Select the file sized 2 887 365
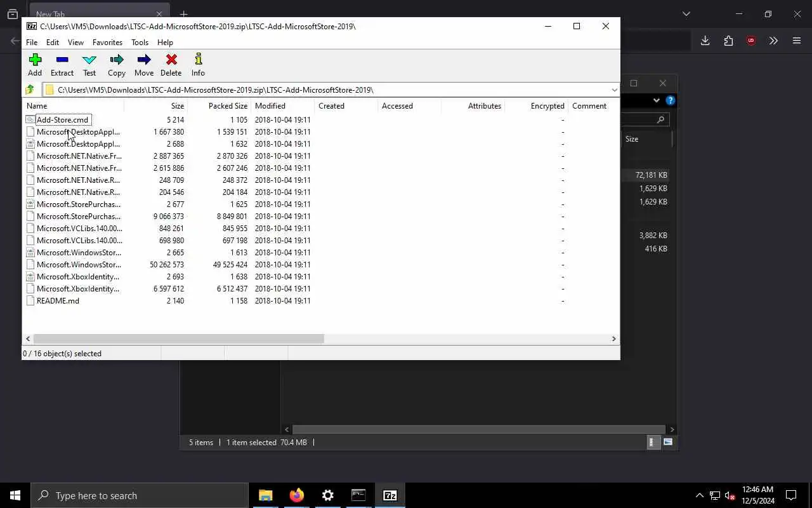The image size is (812, 508). pos(79,156)
